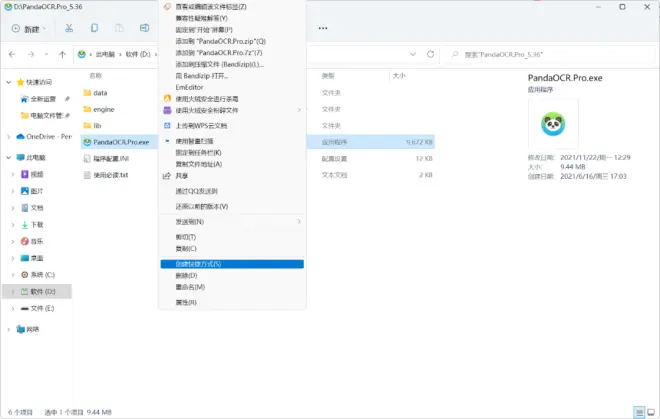Sort by the 类型 column header
660x419 pixels.
328,76
